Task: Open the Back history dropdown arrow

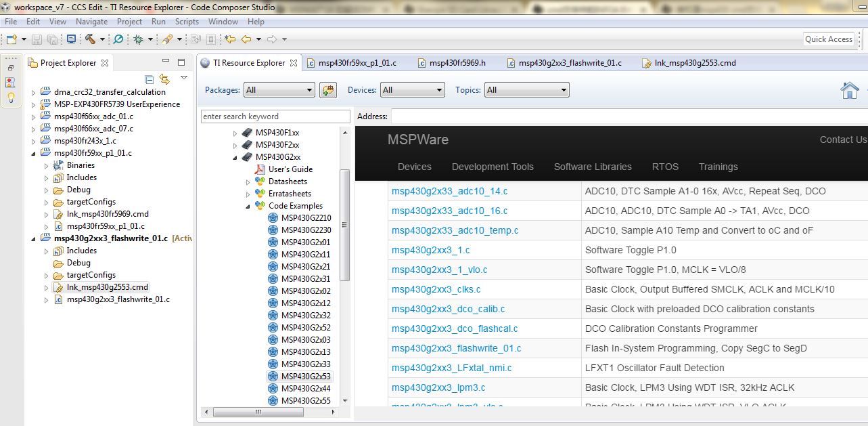Action: coord(258,39)
